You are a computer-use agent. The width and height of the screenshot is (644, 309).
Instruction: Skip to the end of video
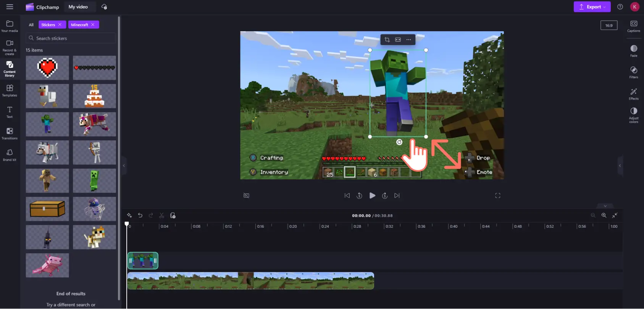[397, 195]
